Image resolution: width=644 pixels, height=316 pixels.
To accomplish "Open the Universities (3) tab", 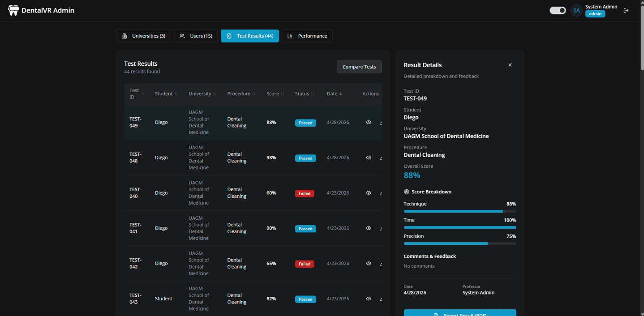I will pyautogui.click(x=143, y=36).
